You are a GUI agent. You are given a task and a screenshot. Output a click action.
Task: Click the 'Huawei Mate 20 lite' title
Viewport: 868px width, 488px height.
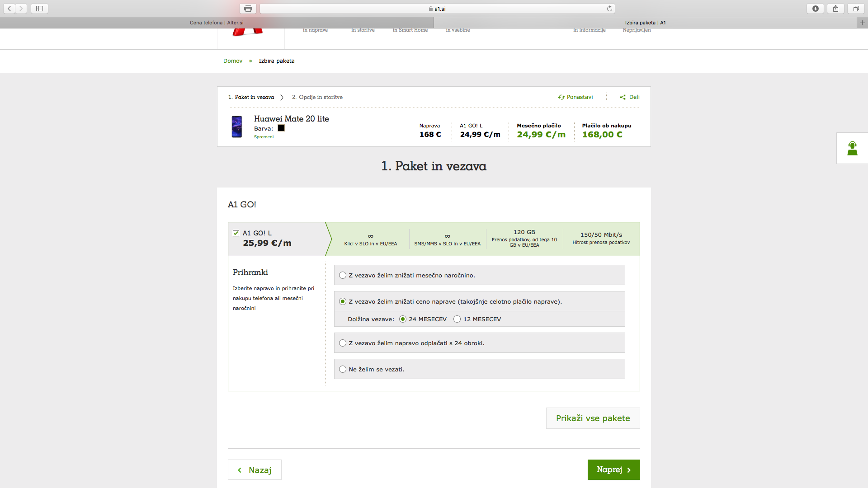[292, 119]
